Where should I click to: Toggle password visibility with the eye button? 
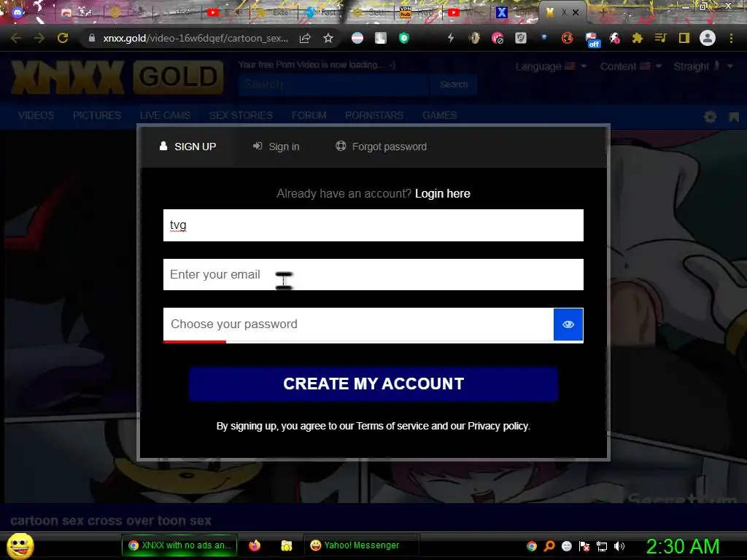(x=568, y=324)
